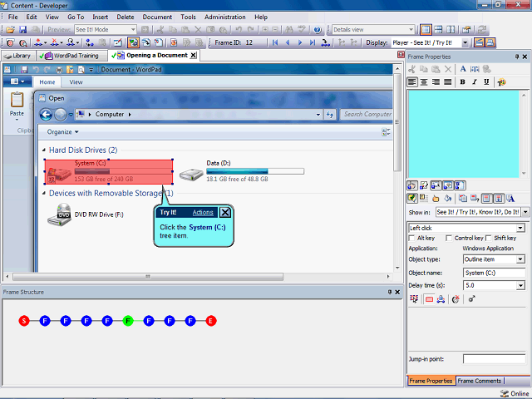
Task: Open the Administration menu
Action: 225,17
